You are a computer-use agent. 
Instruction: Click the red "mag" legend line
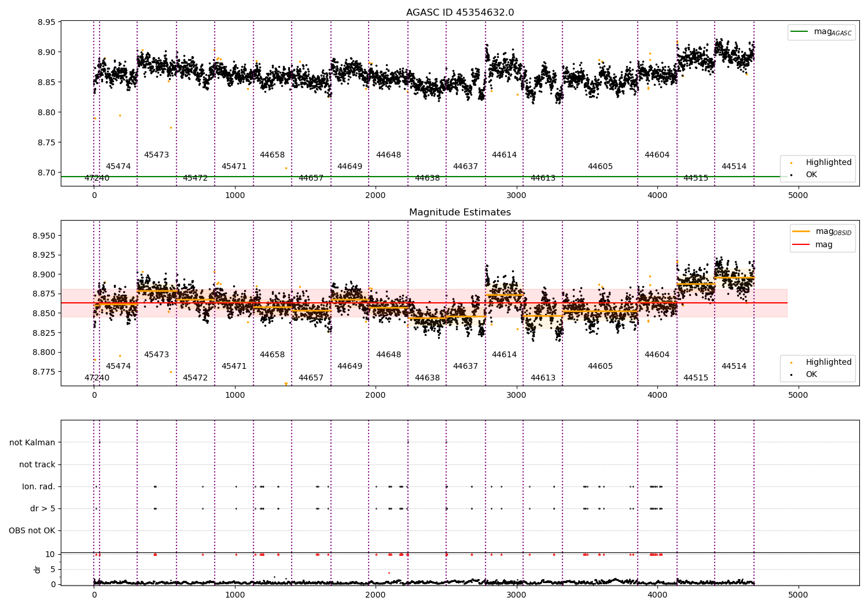[801, 244]
